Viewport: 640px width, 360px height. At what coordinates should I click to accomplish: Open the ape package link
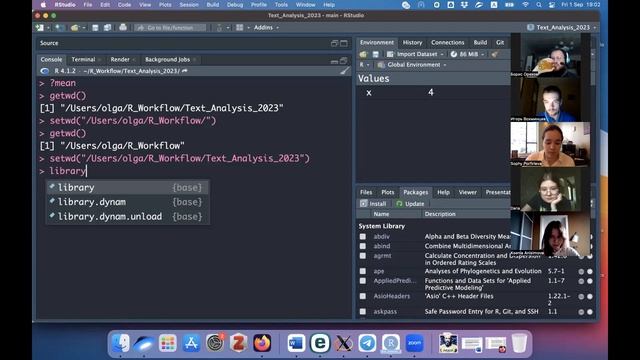(379, 271)
